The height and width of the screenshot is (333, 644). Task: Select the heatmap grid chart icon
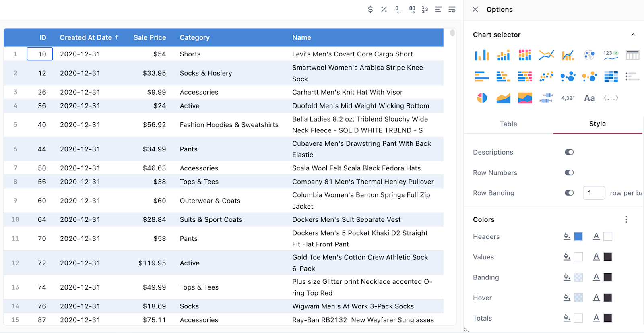pos(611,76)
